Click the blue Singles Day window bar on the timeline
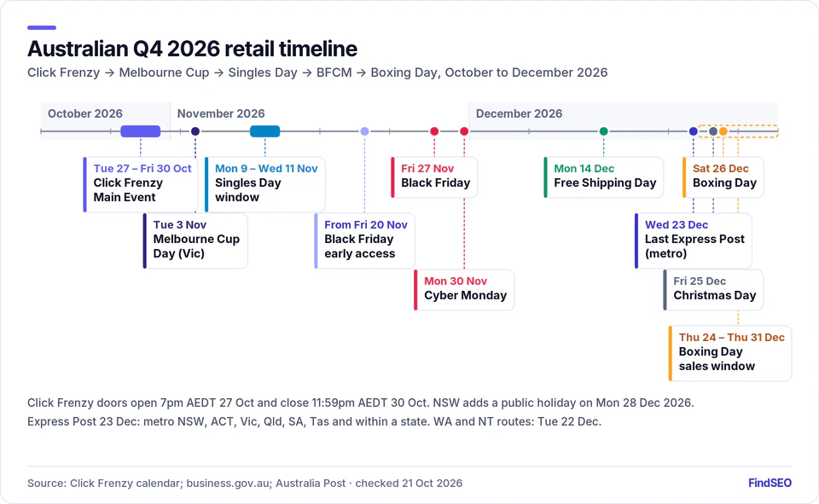This screenshot has width=819, height=504. point(264,131)
